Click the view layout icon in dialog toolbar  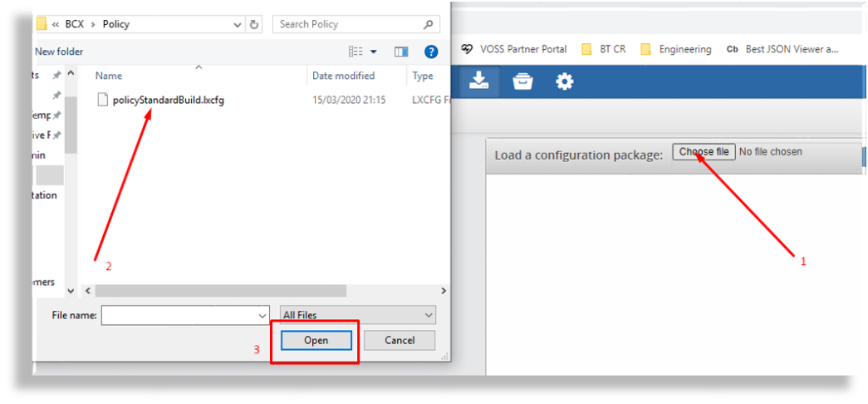coord(356,52)
